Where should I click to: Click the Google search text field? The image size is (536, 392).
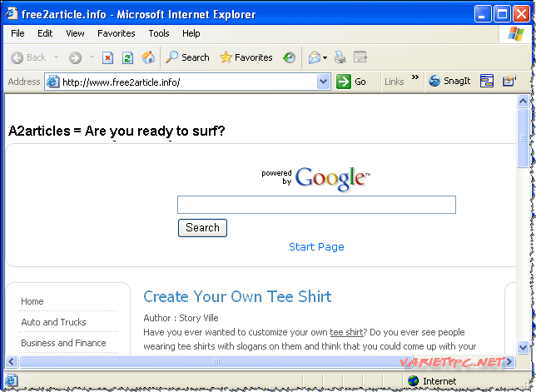point(316,205)
